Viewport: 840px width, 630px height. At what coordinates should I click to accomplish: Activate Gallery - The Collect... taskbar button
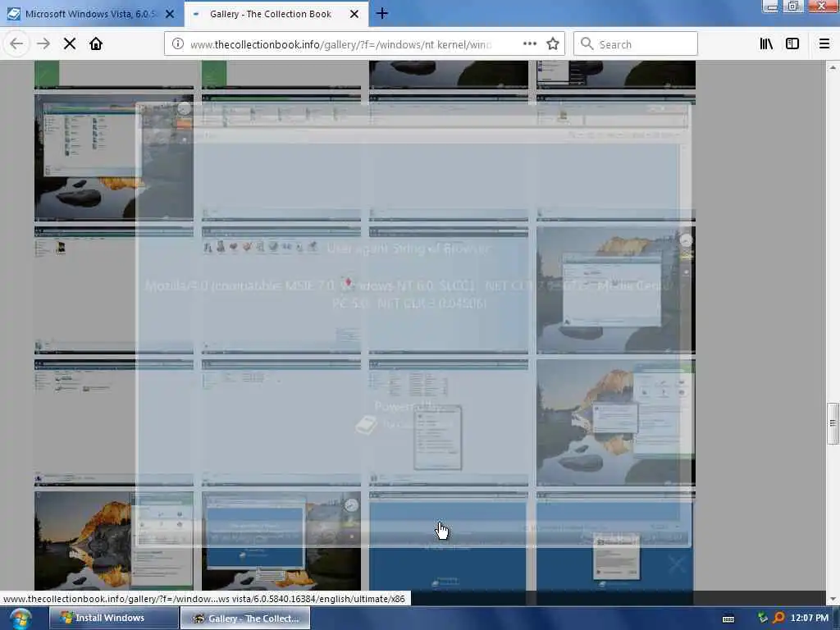pos(244,618)
